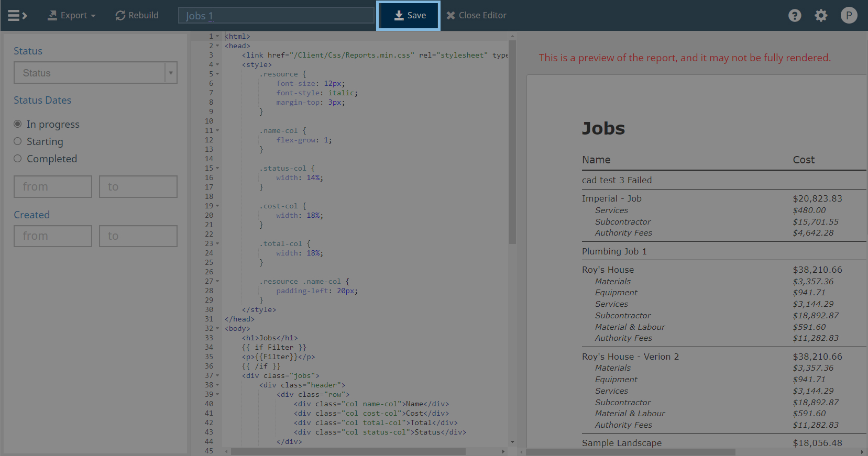
Task: Click Status Dates 'from' field
Action: click(x=53, y=186)
